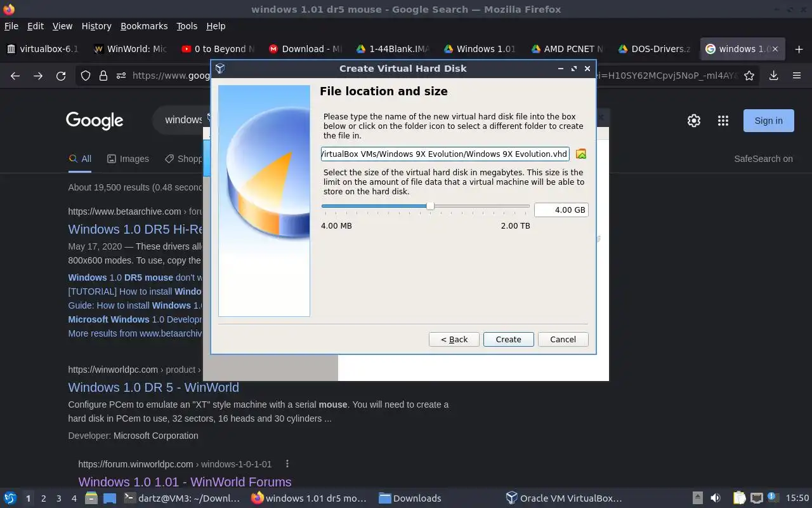The image size is (812, 508).
Task: Open the Tools menu in Firefox
Action: point(187,26)
